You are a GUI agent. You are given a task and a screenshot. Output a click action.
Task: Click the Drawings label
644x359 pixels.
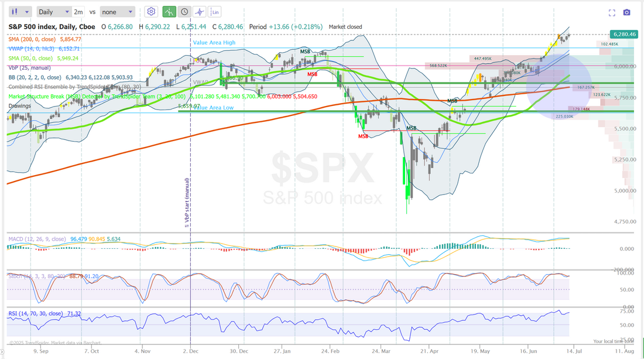[x=20, y=106]
